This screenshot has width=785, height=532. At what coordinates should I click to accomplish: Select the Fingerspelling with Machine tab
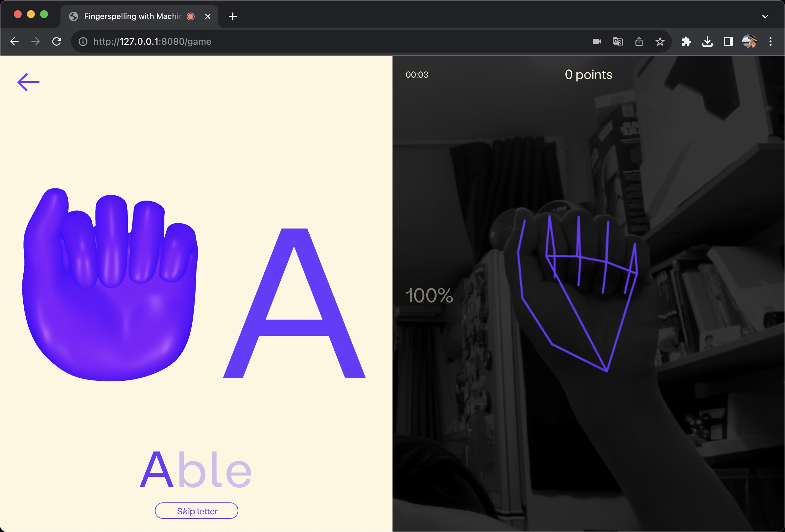pos(132,16)
